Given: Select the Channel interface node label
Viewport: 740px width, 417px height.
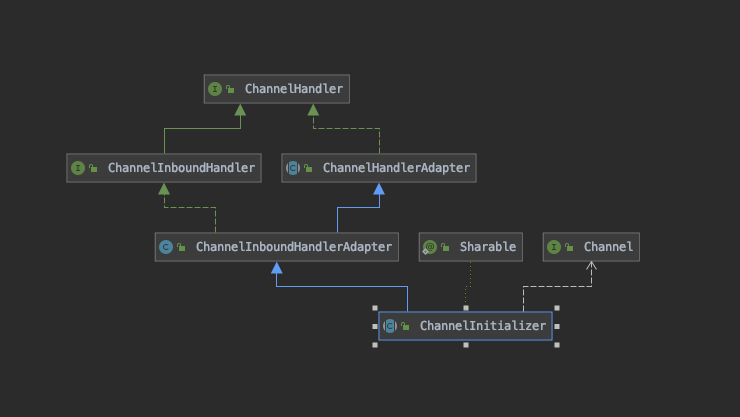Looking at the screenshot, I should pos(608,247).
